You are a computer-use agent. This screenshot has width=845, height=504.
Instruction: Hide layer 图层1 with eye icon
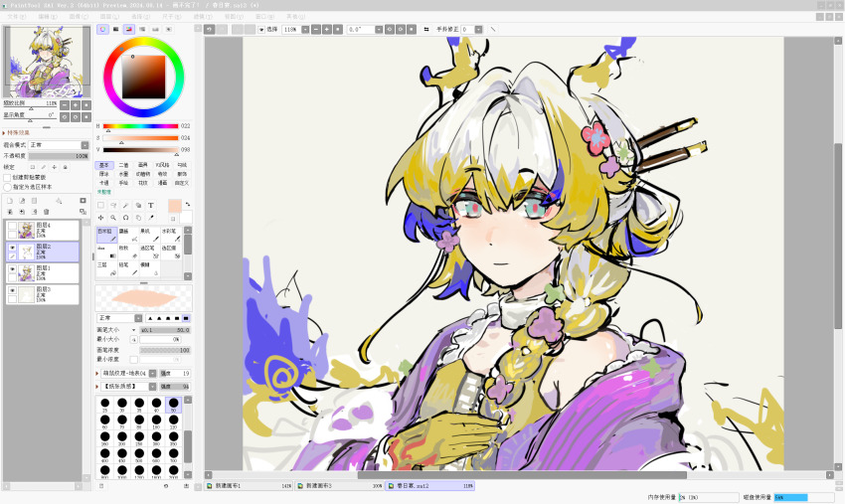point(12,269)
